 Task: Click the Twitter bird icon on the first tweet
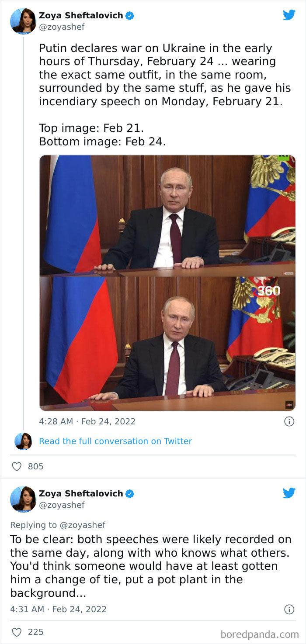(289, 14)
